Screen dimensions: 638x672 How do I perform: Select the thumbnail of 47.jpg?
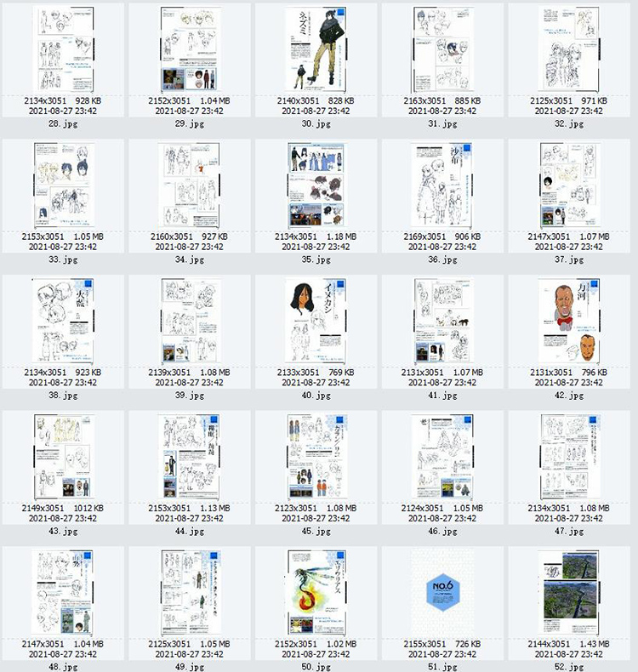pyautogui.click(x=569, y=457)
